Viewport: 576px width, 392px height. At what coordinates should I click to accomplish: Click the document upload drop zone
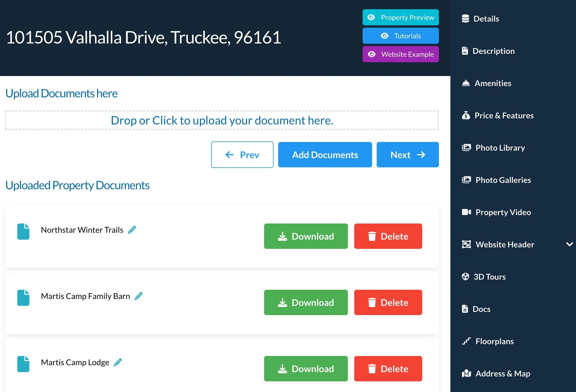222,120
